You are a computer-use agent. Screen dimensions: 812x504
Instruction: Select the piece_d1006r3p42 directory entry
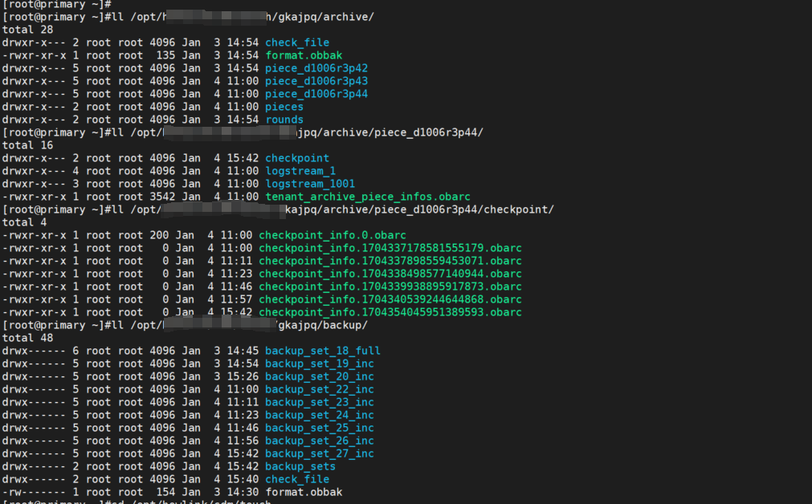tap(316, 68)
